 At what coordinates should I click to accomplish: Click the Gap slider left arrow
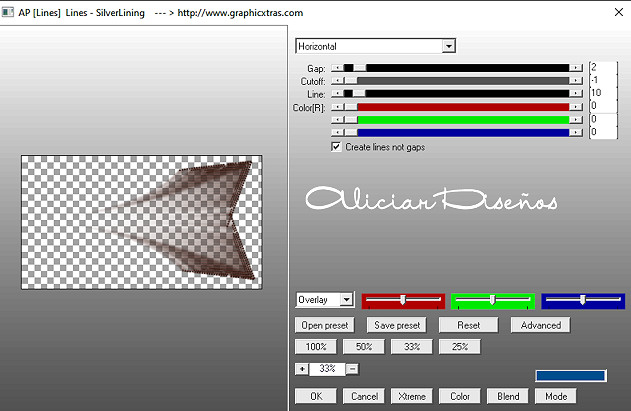(x=336, y=68)
